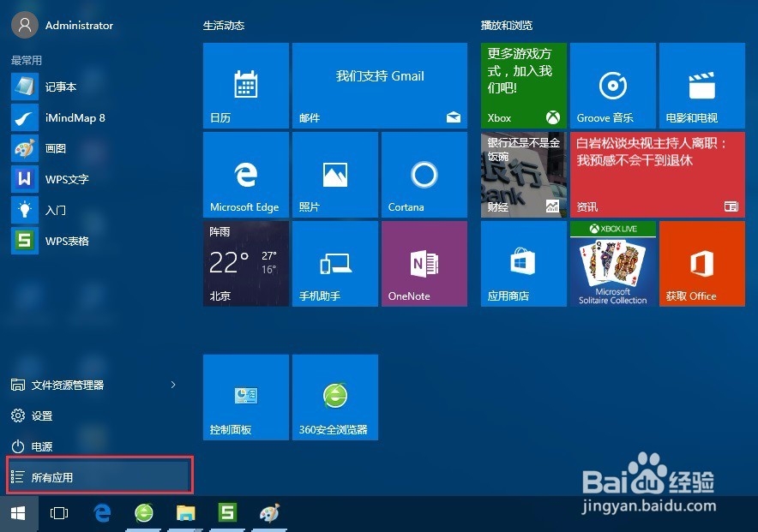This screenshot has width=758, height=532.
Task: Click the Windows Start button
Action: [18, 513]
